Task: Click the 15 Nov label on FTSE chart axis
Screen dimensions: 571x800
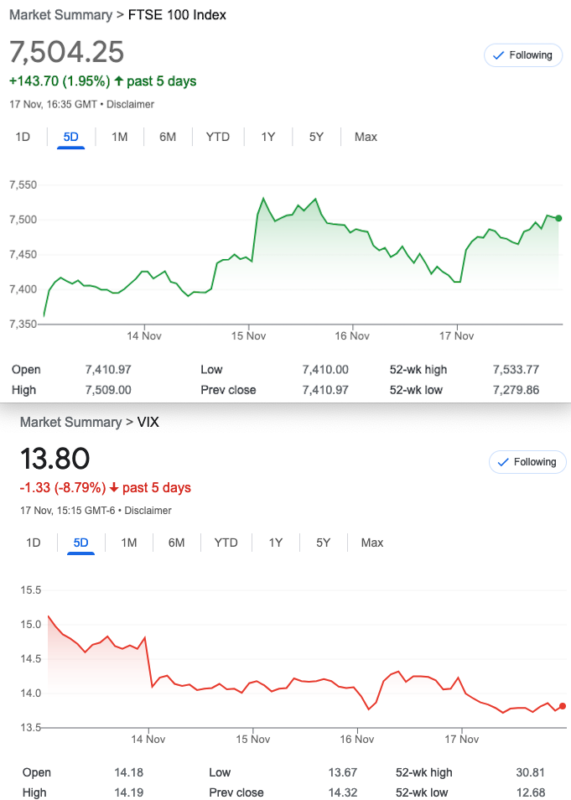Action: [249, 336]
